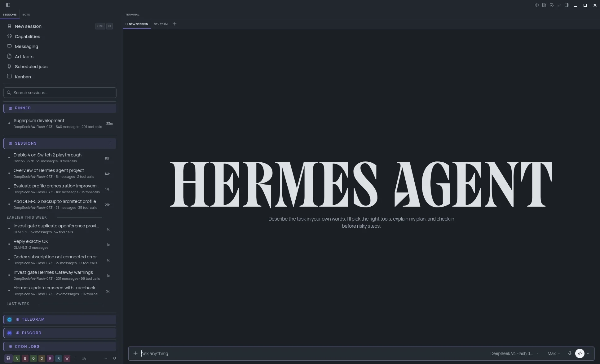Open Scheduled jobs page

(x=60, y=67)
